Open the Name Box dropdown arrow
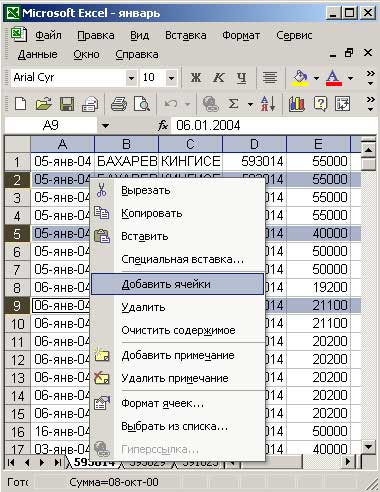The height and width of the screenshot is (492, 380). [x=105, y=126]
